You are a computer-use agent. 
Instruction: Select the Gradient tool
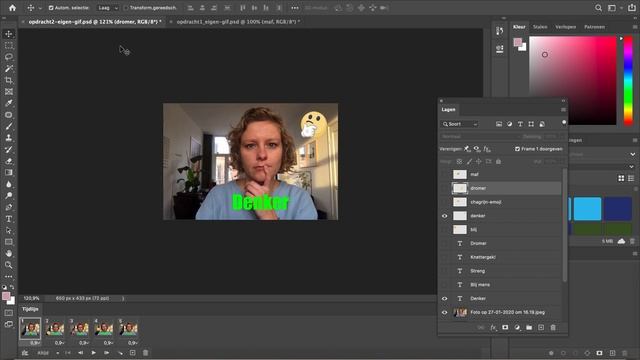9,172
